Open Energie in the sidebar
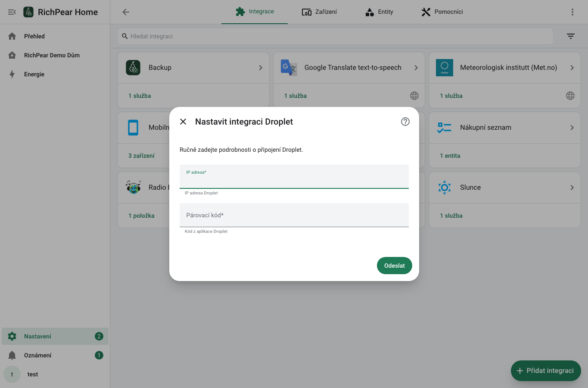The image size is (588, 388). coord(55,74)
